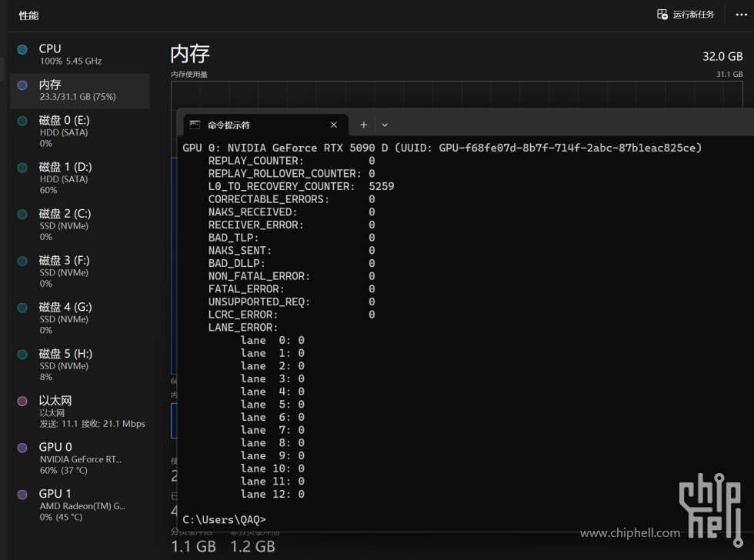Click the 1.2 GB non-paged pool value
This screenshot has width=754, height=560.
(252, 547)
